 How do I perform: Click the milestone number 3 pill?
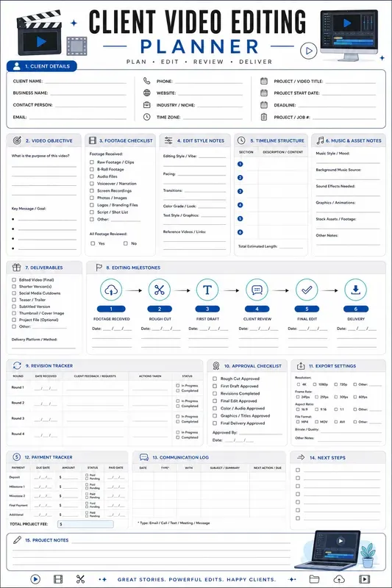(x=207, y=309)
